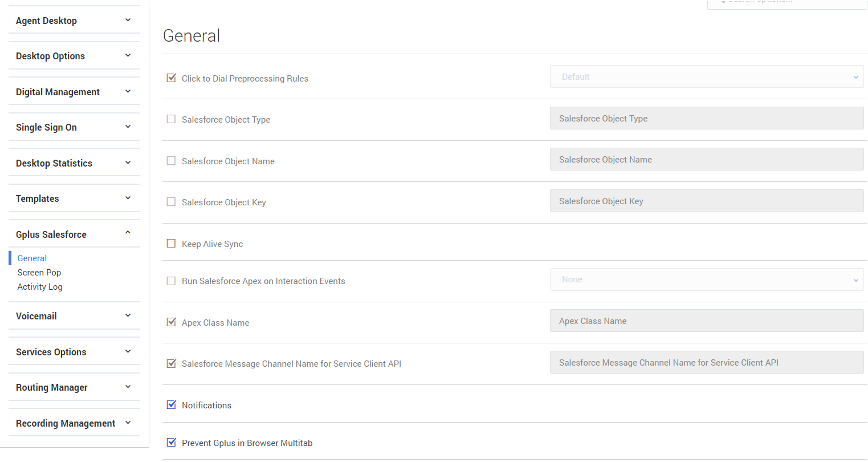Viewport: 868px width, 462px height.
Task: Open the Screen Pop settings page
Action: point(39,273)
